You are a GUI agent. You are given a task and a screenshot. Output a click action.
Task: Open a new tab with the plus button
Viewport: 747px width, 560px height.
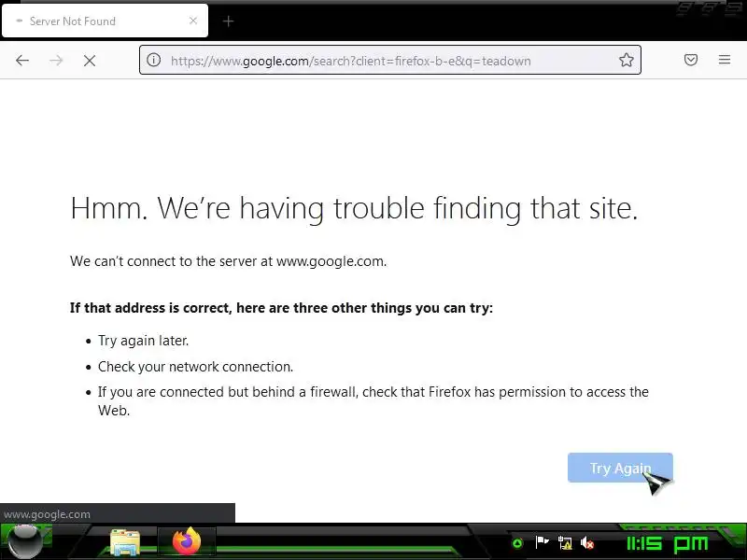pos(228,21)
